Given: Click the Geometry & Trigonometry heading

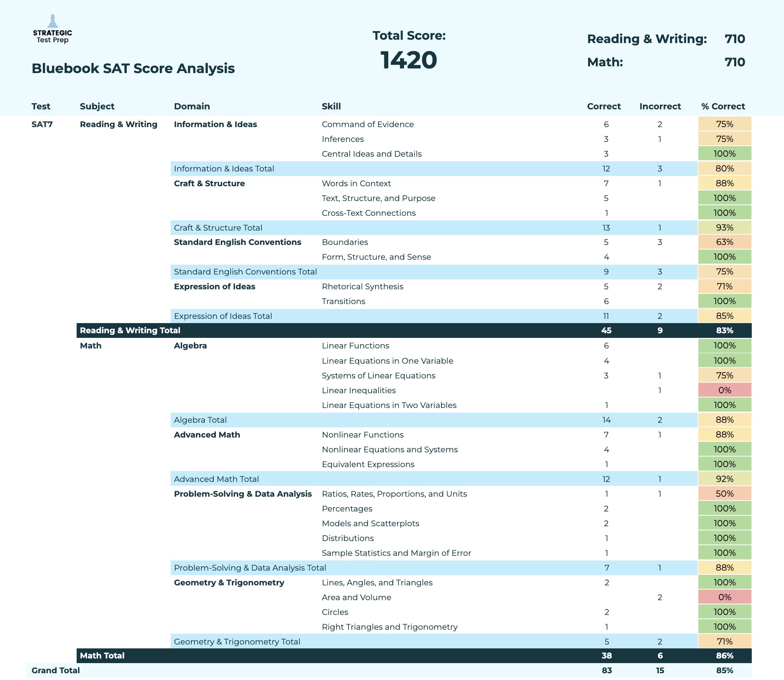Looking at the screenshot, I should [229, 582].
